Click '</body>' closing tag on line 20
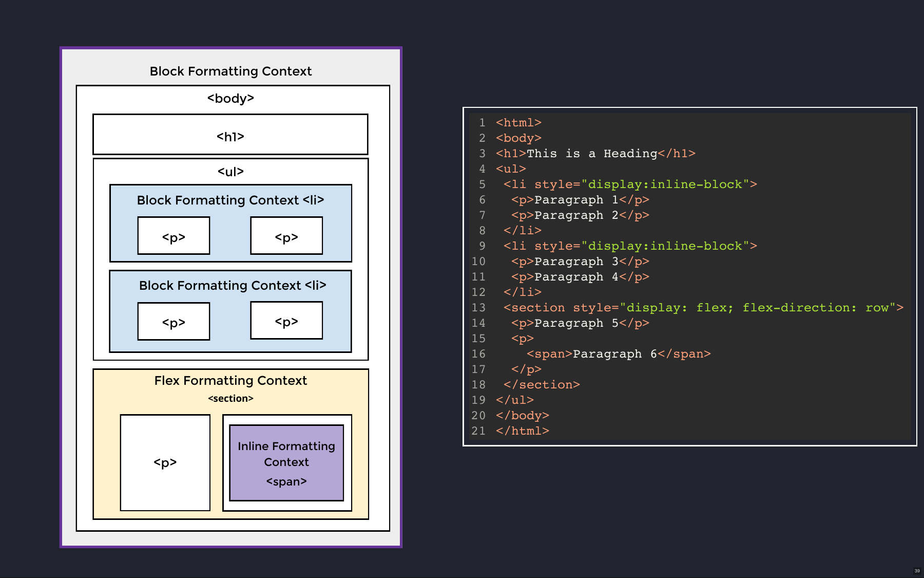924x578 pixels. pyautogui.click(x=523, y=416)
